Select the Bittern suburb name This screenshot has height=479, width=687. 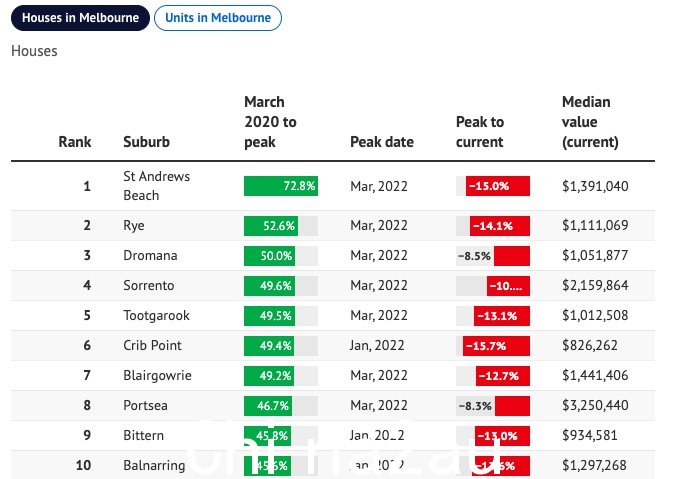click(143, 436)
